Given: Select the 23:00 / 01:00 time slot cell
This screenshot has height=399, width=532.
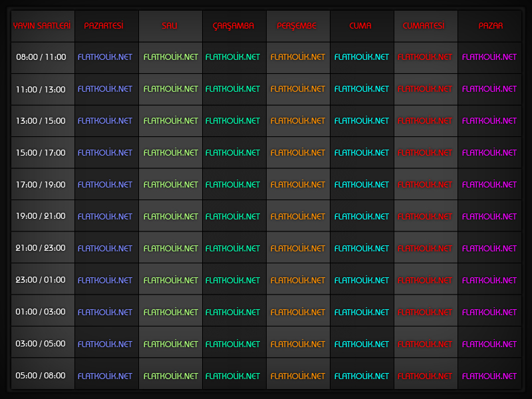Looking at the screenshot, I should pyautogui.click(x=41, y=280).
